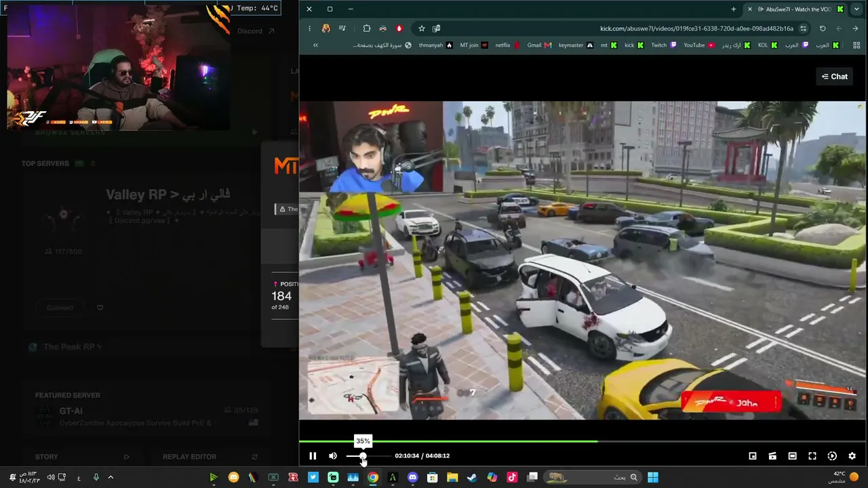Image resolution: width=868 pixels, height=488 pixels.
Task: Open the kick bookmark
Action: coord(634,45)
